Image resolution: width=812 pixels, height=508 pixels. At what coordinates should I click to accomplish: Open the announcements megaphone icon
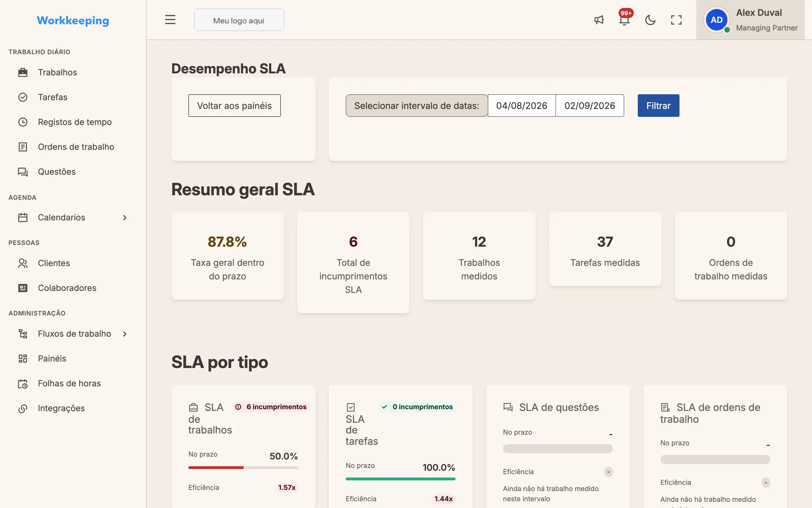point(599,20)
